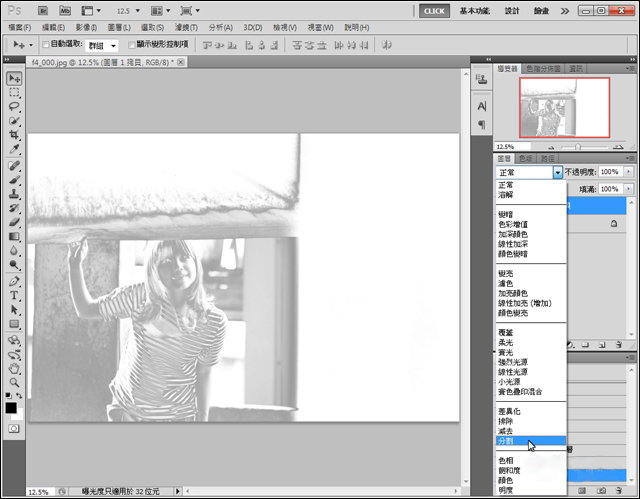Select the Zoom tool

coord(14,383)
